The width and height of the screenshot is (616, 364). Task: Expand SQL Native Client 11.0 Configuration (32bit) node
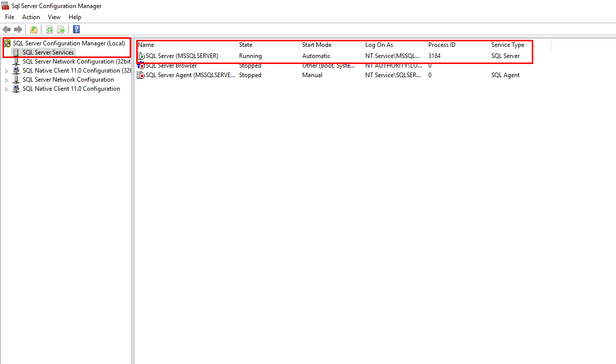(6, 71)
